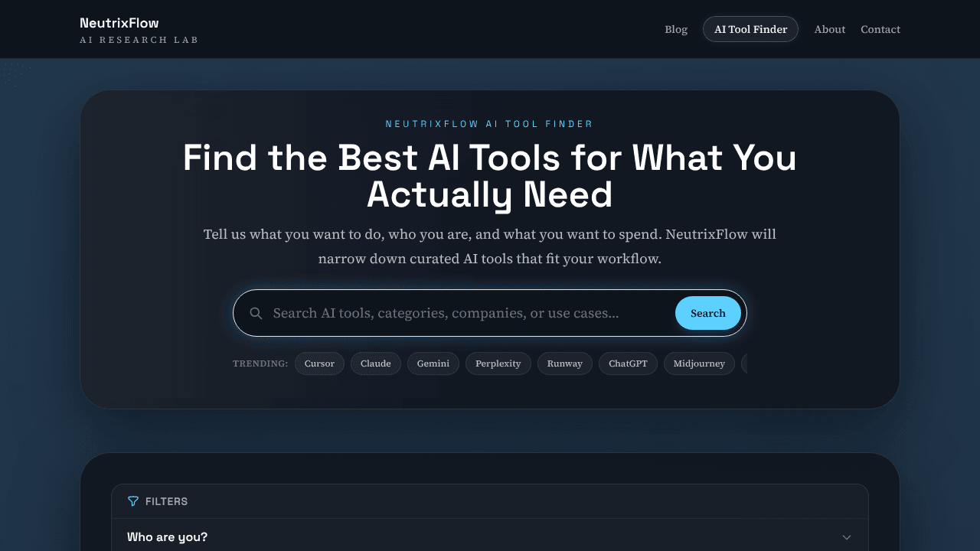
Task: Select the Runway trending chip
Action: 565,364
